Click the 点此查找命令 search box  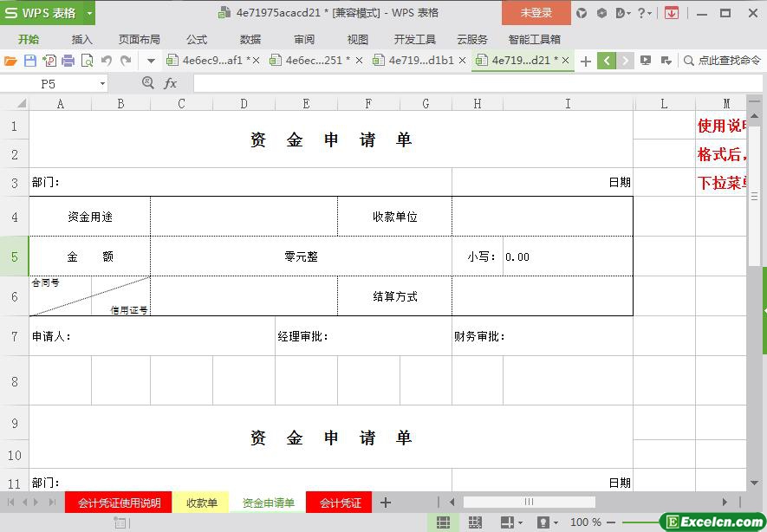724,61
